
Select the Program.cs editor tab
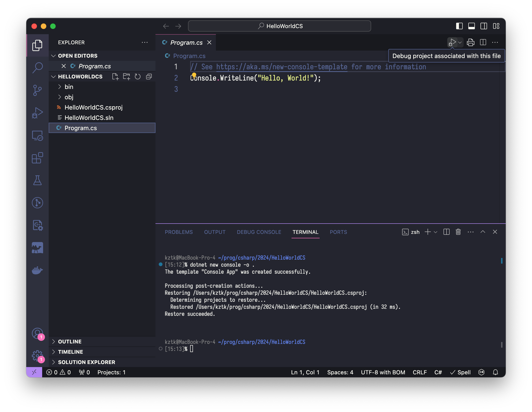click(x=186, y=42)
